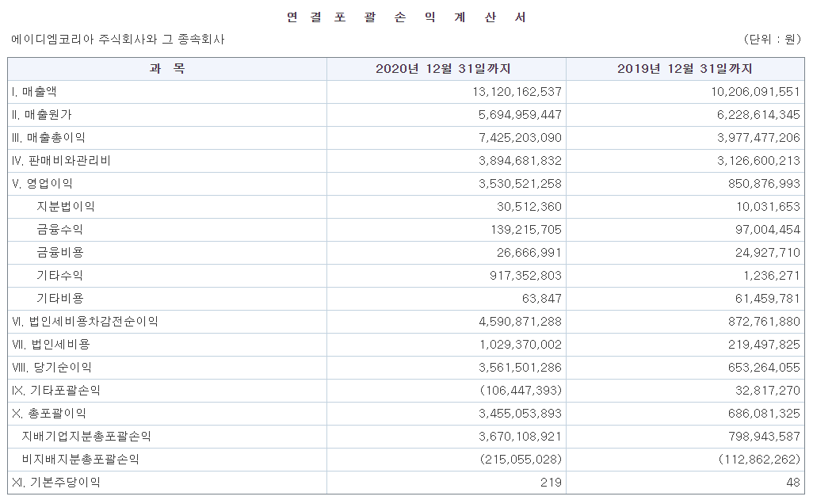Select the 에이디엠코리아 주식회사와 그 종속회사 text

coord(118,40)
